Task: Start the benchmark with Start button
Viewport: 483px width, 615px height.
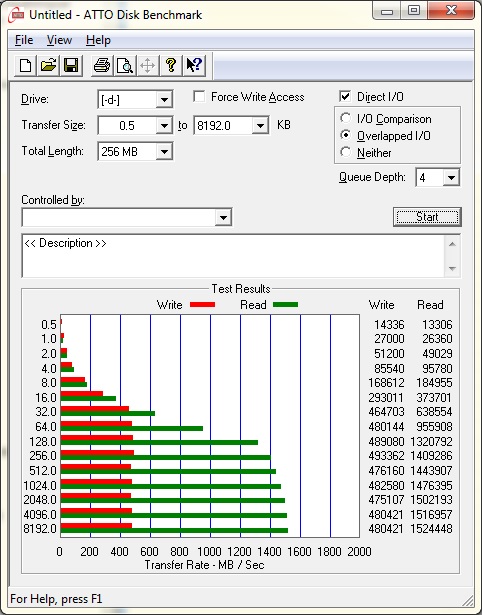Action: [x=427, y=217]
